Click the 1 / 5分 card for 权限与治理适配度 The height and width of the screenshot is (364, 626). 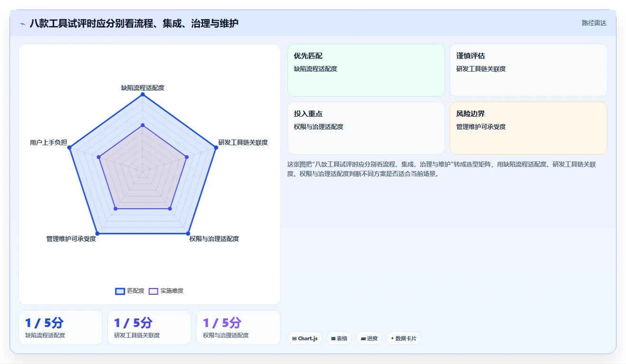pyautogui.click(x=238, y=327)
